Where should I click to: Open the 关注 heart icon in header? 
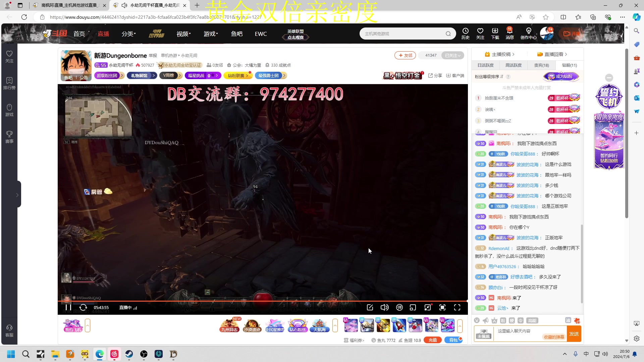(480, 34)
